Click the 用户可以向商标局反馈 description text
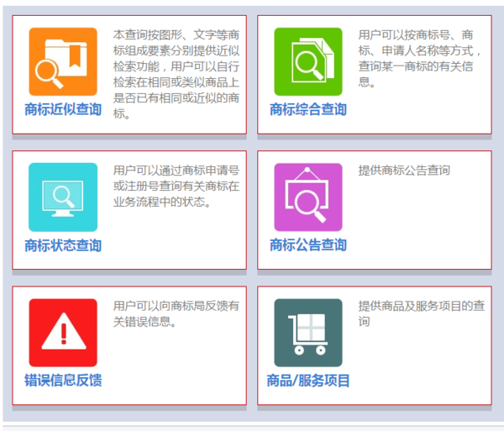 click(x=176, y=313)
